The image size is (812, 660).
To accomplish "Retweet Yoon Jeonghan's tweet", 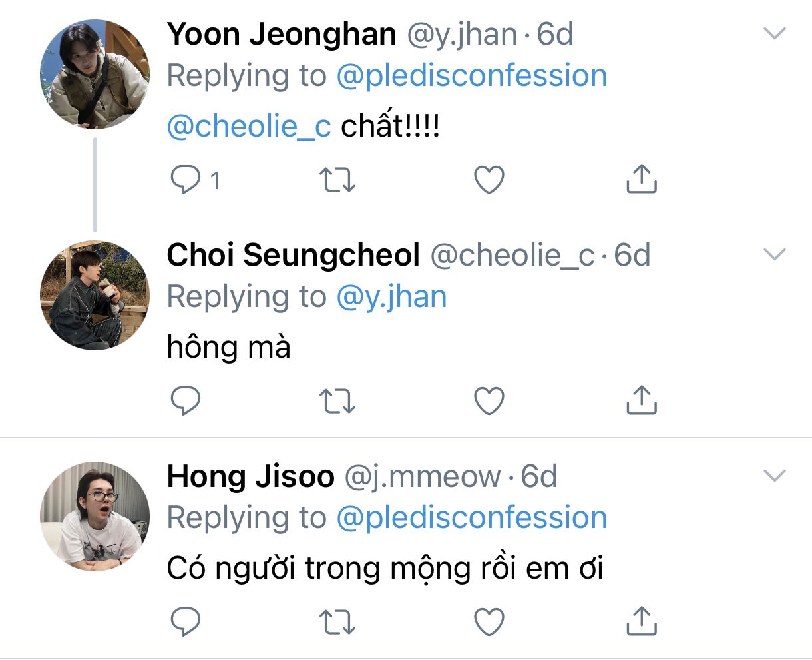I will pyautogui.click(x=337, y=180).
